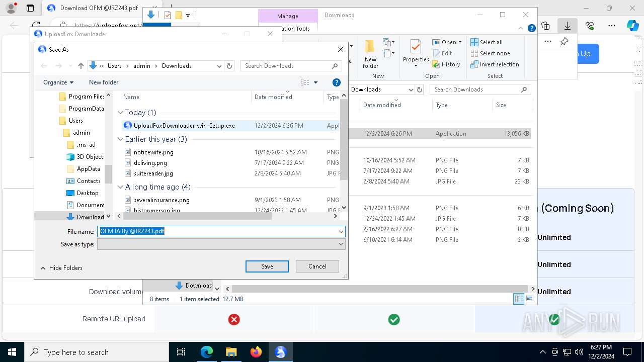Viewport: 644px width, 362px height.
Task: Click the Up arrow in Save As navigation
Action: pos(81,66)
